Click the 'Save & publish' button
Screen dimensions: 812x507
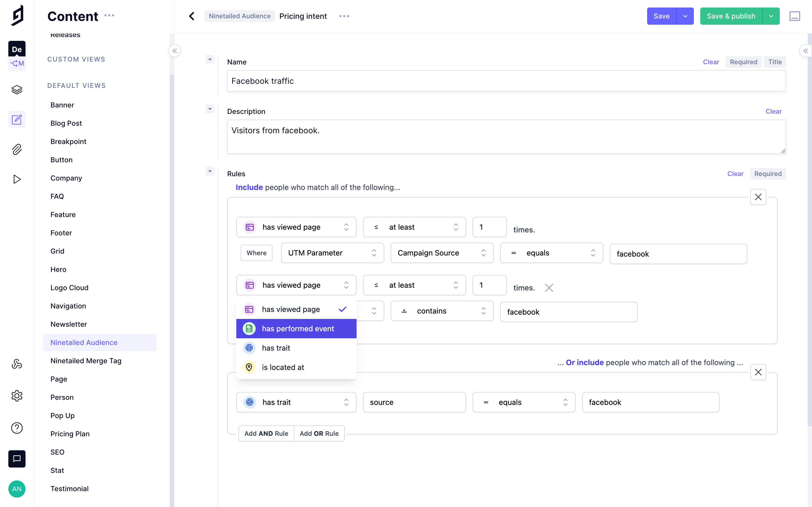(x=731, y=16)
